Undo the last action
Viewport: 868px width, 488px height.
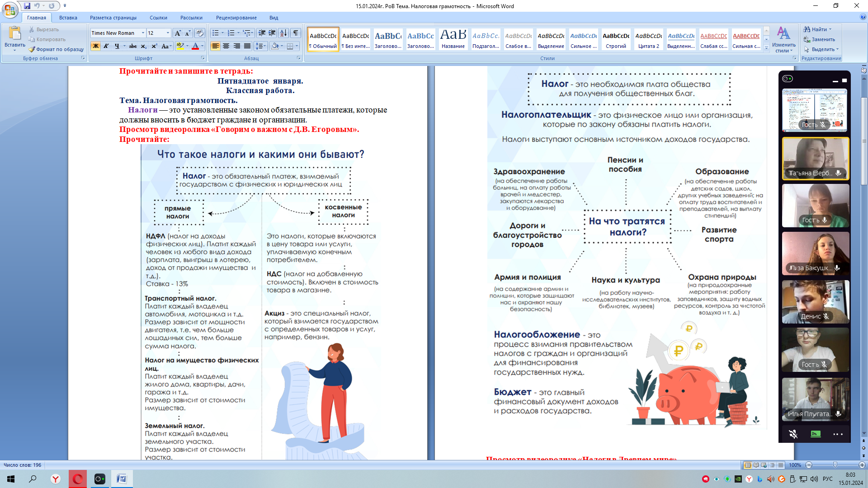pyautogui.click(x=37, y=6)
